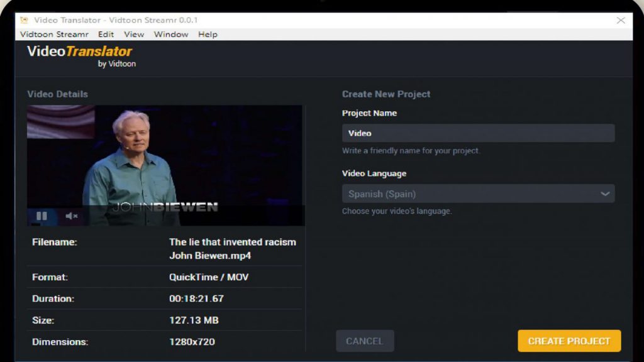This screenshot has width=644, height=362.
Task: Click the John Biewen video preview
Action: 166,165
